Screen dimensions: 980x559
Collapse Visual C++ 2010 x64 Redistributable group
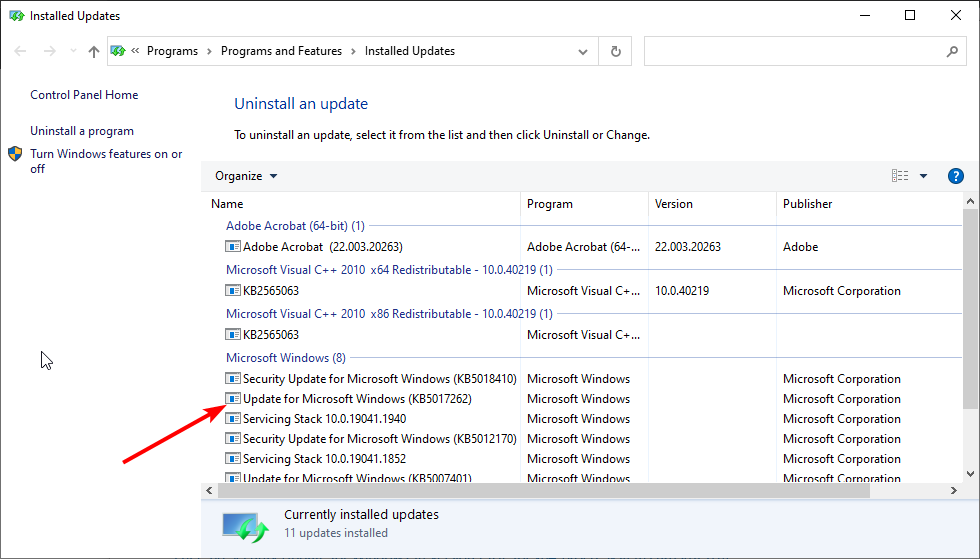(389, 270)
